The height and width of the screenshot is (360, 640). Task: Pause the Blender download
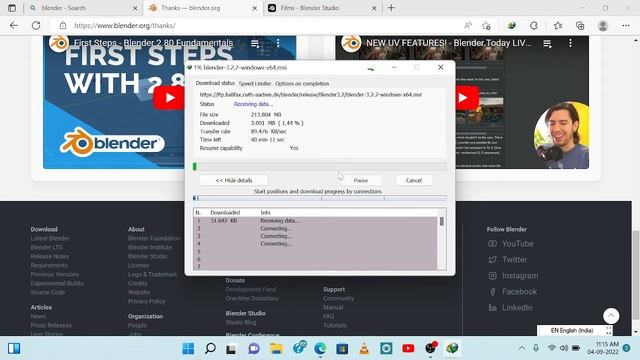coord(361,180)
